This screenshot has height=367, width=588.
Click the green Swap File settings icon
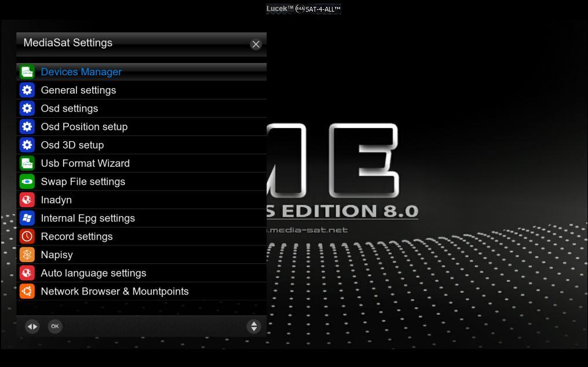[27, 182]
